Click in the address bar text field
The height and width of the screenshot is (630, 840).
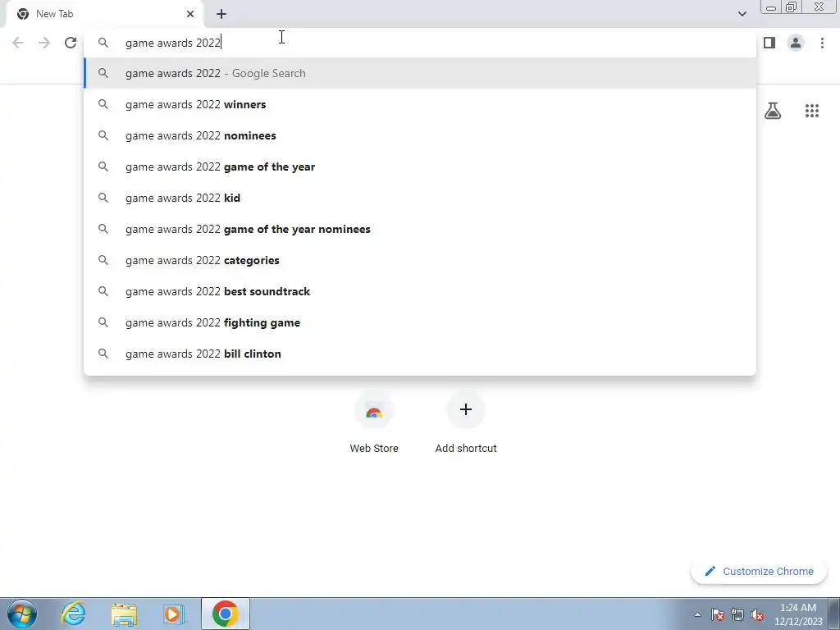420,43
